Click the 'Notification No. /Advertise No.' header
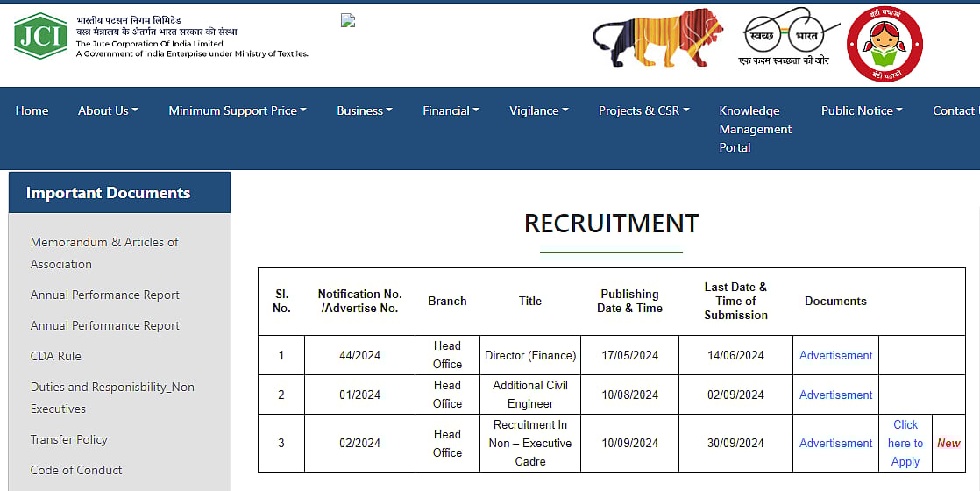The height and width of the screenshot is (491, 980). (x=360, y=301)
